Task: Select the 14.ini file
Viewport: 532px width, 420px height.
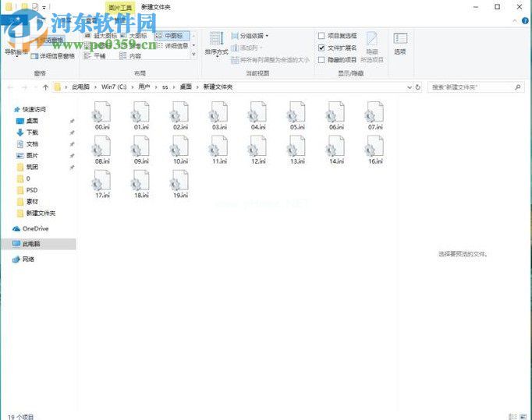Action: (x=336, y=150)
